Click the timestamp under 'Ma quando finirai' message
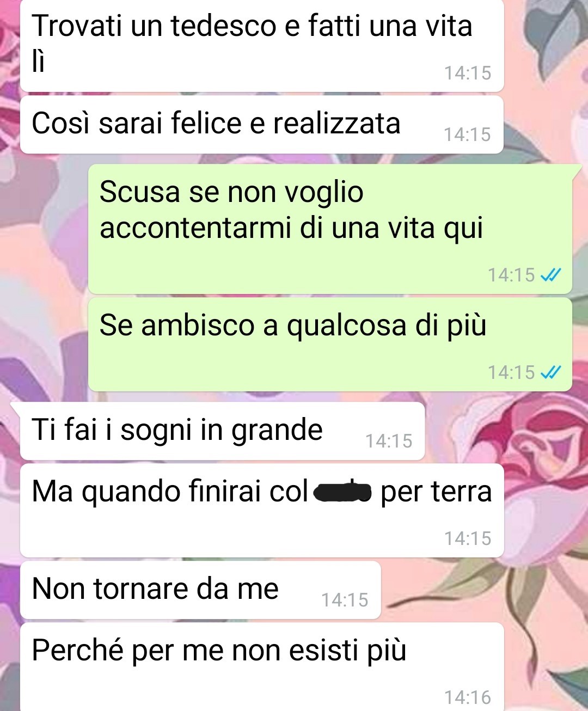Image resolution: width=588 pixels, height=711 pixels. point(467,538)
